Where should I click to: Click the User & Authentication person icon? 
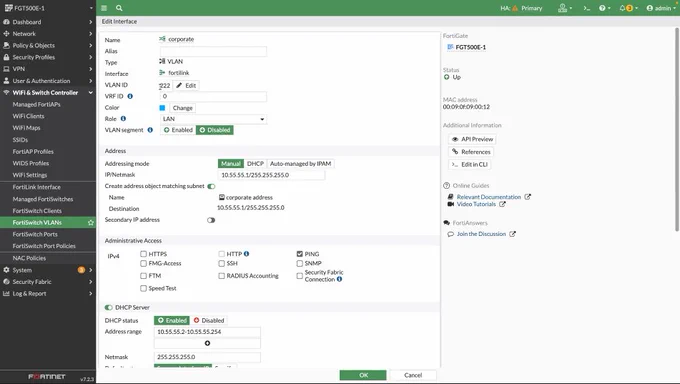pyautogui.click(x=6, y=81)
